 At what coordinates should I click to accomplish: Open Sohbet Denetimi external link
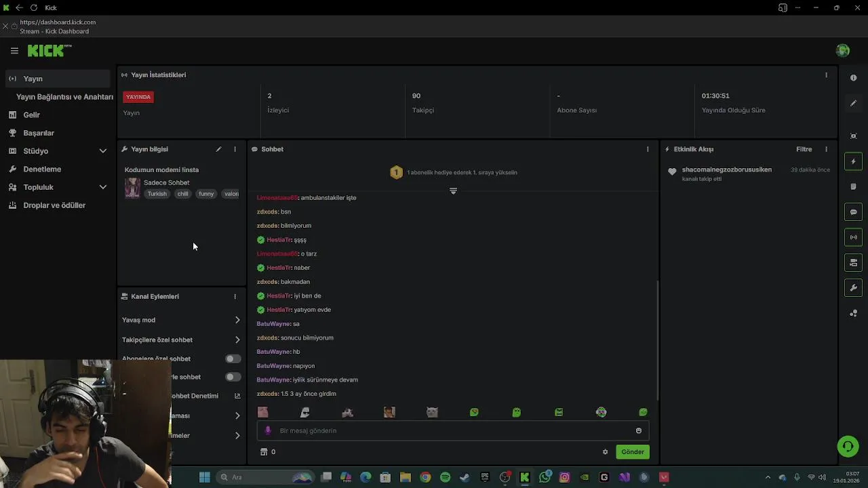237,396
